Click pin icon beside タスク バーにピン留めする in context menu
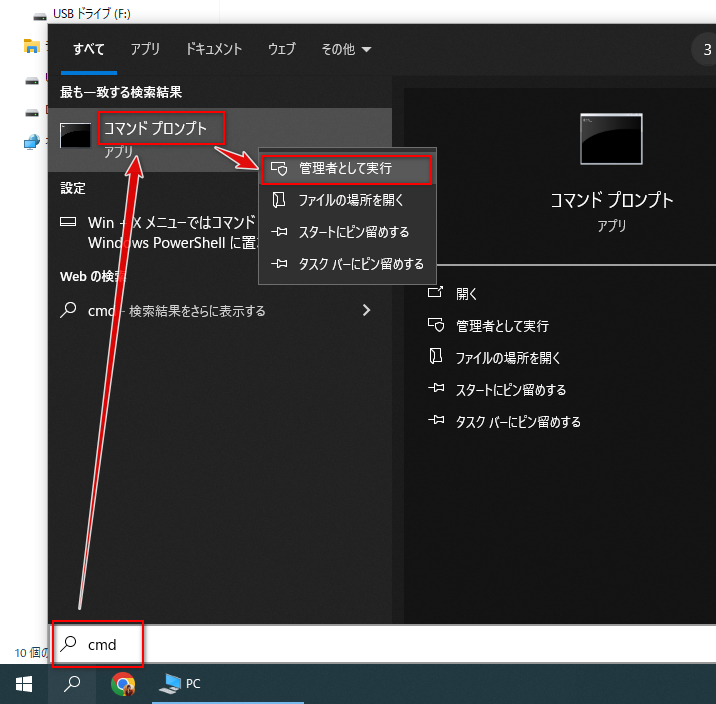Screen dimensions: 716x704 click(x=279, y=264)
